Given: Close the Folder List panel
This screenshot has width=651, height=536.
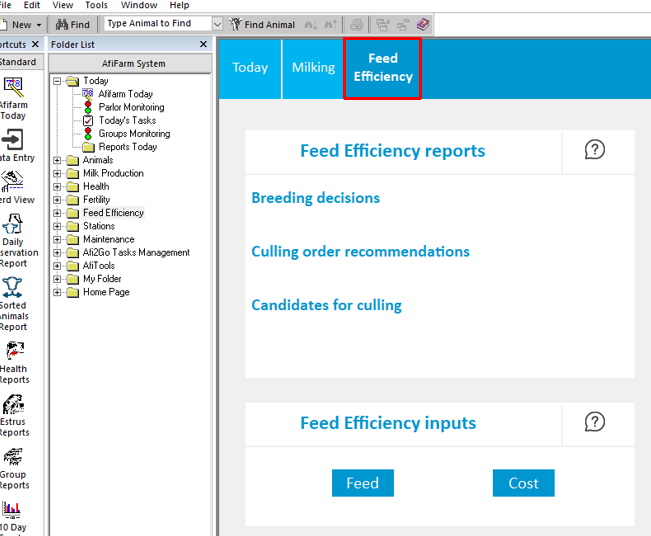Looking at the screenshot, I should tap(204, 45).
